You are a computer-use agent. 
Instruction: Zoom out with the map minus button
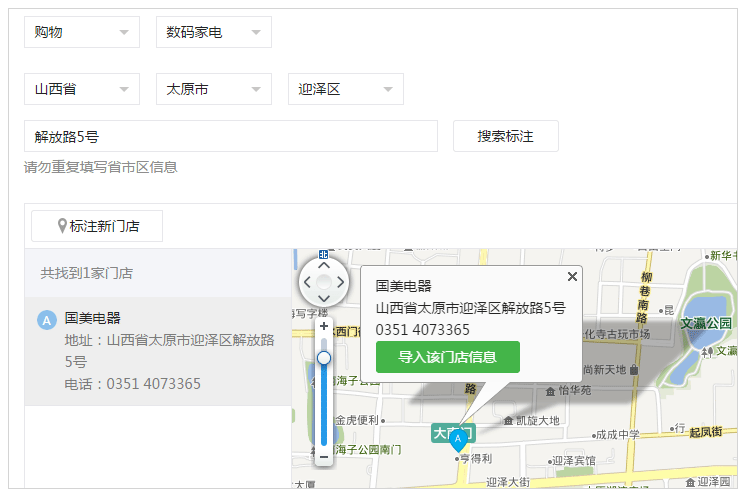click(x=323, y=456)
